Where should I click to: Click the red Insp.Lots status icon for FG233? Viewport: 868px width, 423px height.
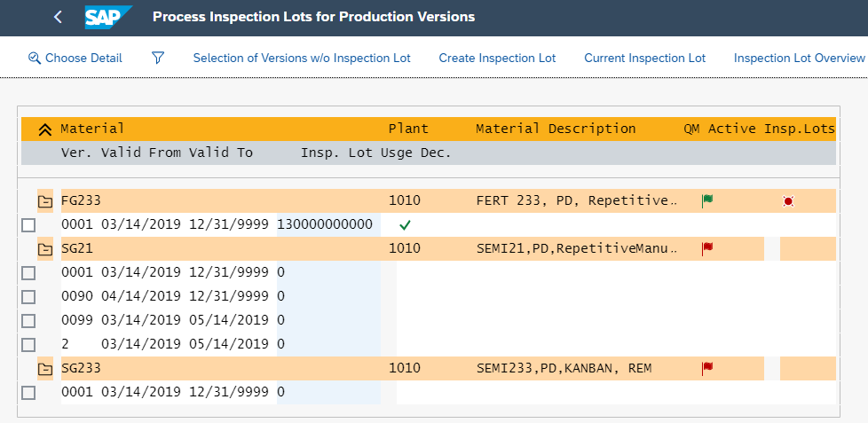[x=788, y=201]
